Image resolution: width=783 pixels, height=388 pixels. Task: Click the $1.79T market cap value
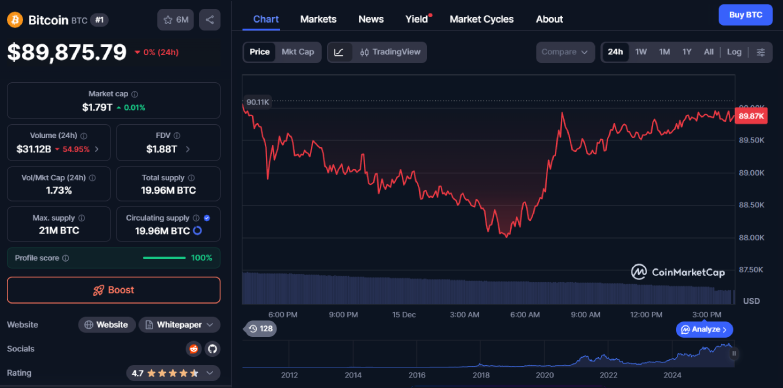click(97, 107)
